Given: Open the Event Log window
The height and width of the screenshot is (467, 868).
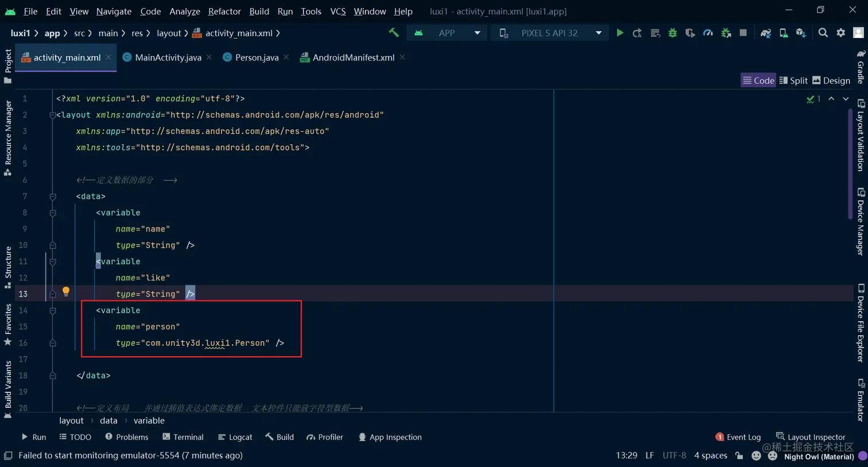Looking at the screenshot, I should pyautogui.click(x=738, y=437).
